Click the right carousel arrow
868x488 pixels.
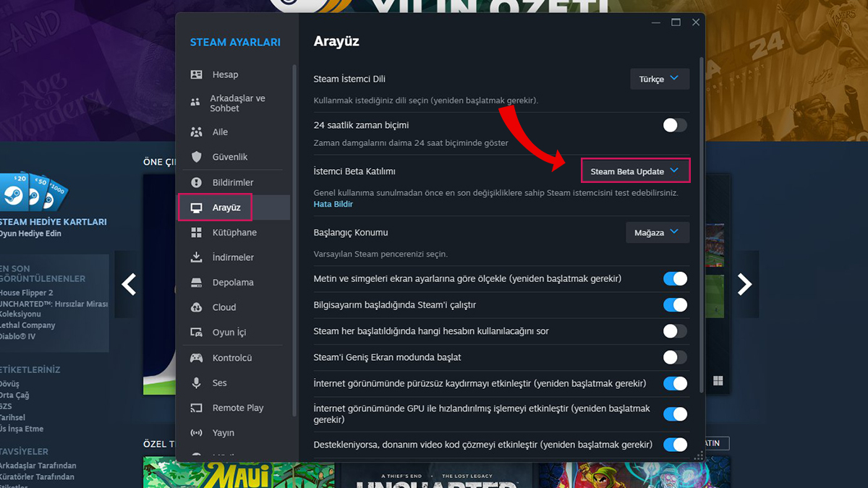(x=745, y=285)
